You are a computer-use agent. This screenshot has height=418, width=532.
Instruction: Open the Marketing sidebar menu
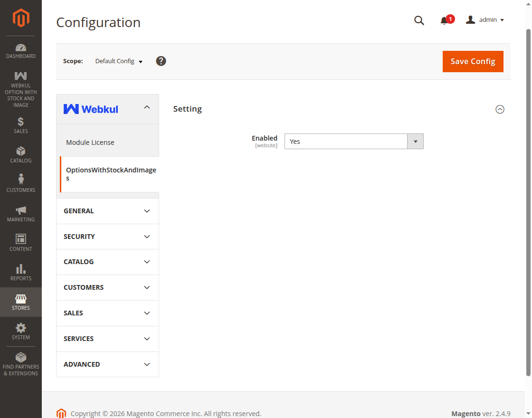pyautogui.click(x=21, y=214)
